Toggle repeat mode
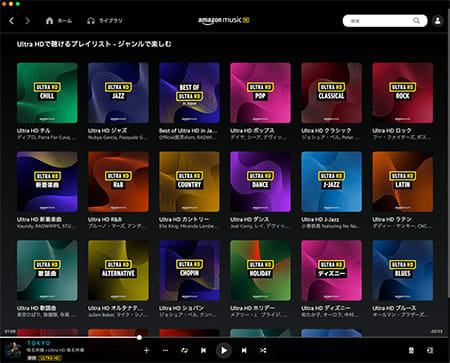The image size is (450, 363). [184, 350]
